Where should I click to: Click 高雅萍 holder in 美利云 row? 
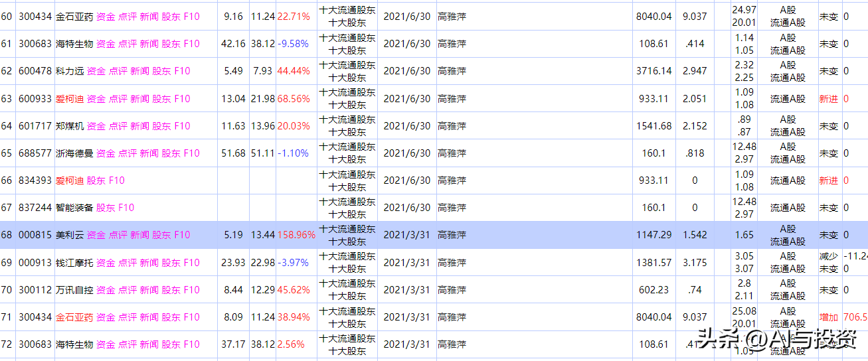pos(452,234)
